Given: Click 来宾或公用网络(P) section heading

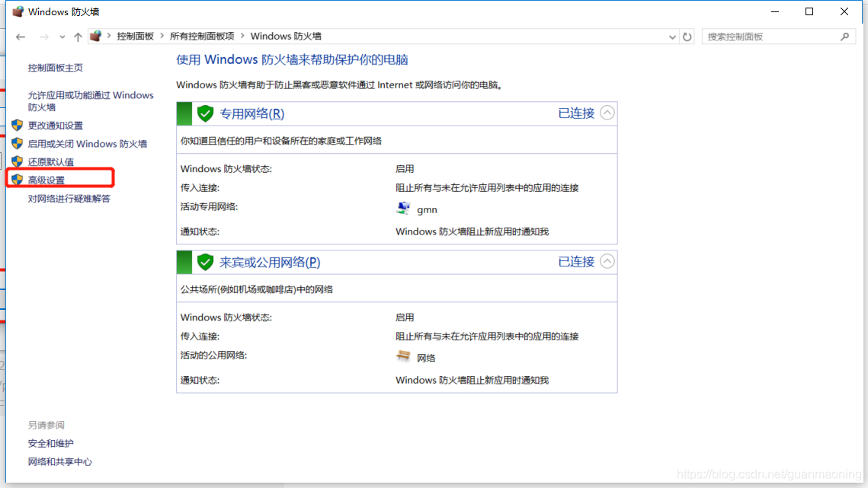Looking at the screenshot, I should (x=270, y=262).
